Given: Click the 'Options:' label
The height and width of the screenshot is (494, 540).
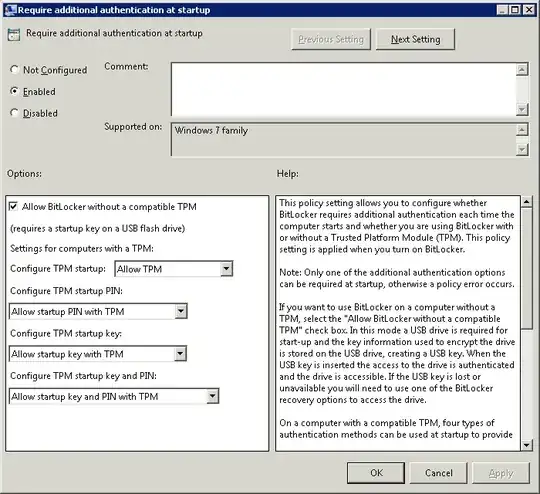Looking at the screenshot, I should coord(24,173).
